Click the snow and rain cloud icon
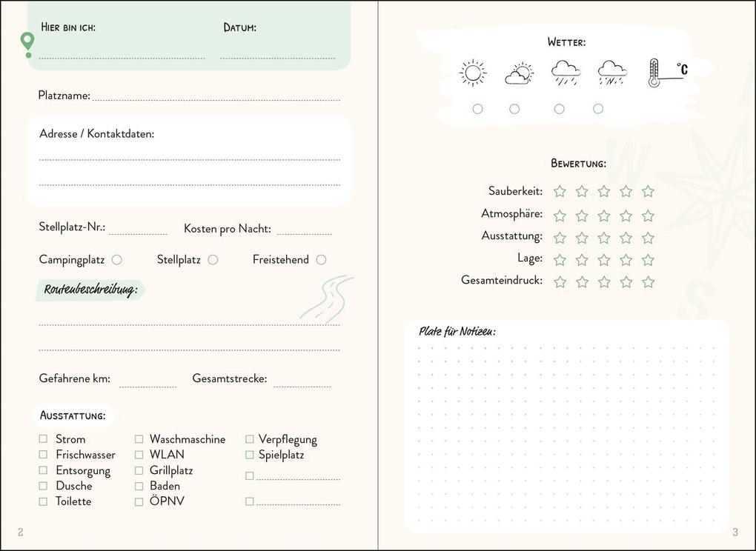The height and width of the screenshot is (551, 756). (x=612, y=73)
